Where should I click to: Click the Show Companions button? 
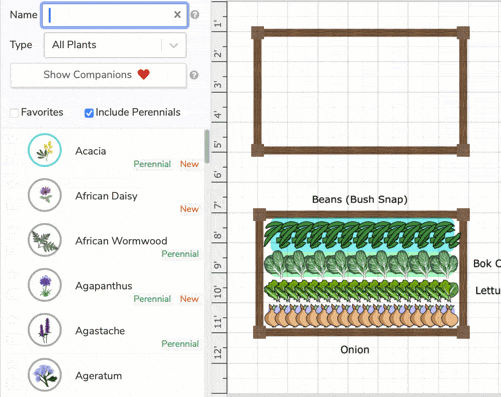[98, 75]
